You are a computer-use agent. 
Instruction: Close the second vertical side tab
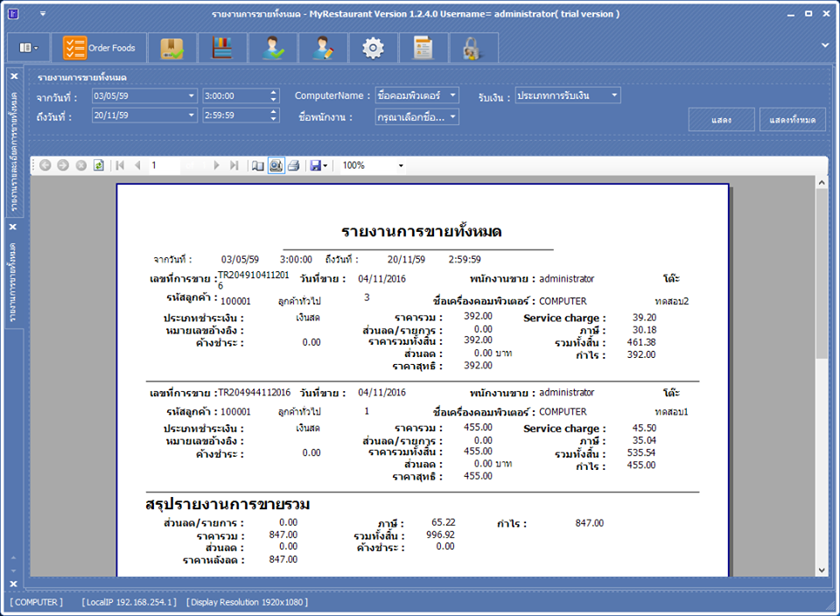click(13, 227)
